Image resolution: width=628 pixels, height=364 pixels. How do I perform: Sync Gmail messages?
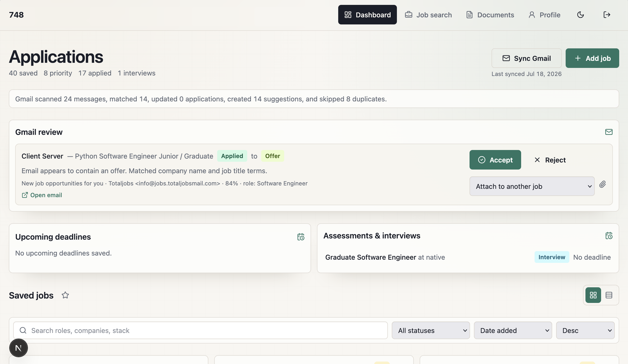[x=526, y=58]
